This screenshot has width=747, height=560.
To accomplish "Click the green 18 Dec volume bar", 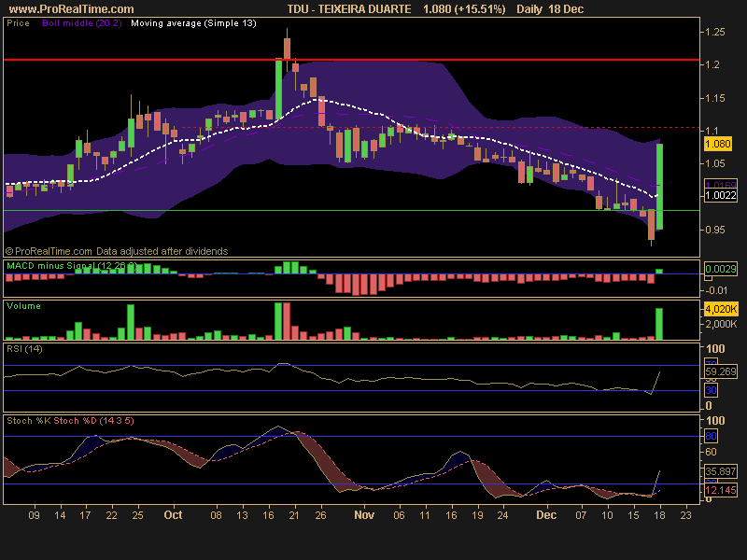I will click(x=659, y=324).
